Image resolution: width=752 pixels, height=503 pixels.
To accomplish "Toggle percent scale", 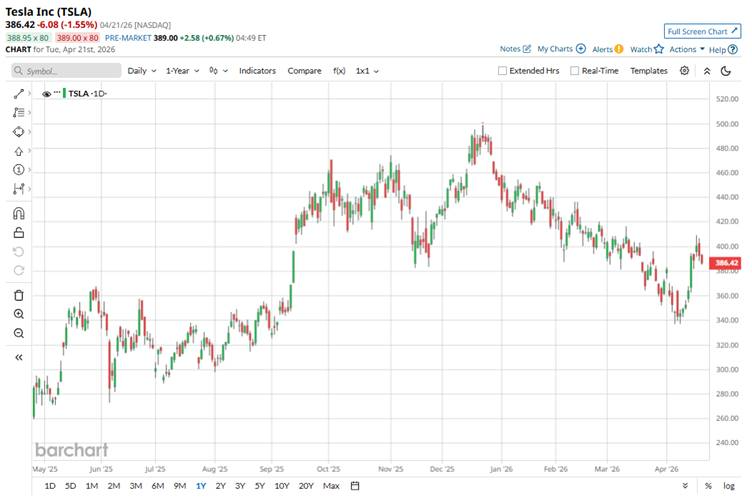I will click(708, 486).
